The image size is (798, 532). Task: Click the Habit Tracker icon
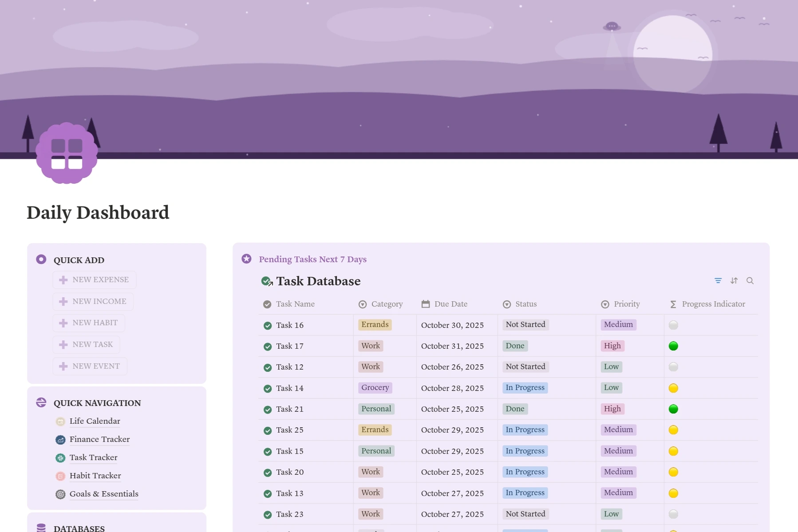[x=60, y=476]
